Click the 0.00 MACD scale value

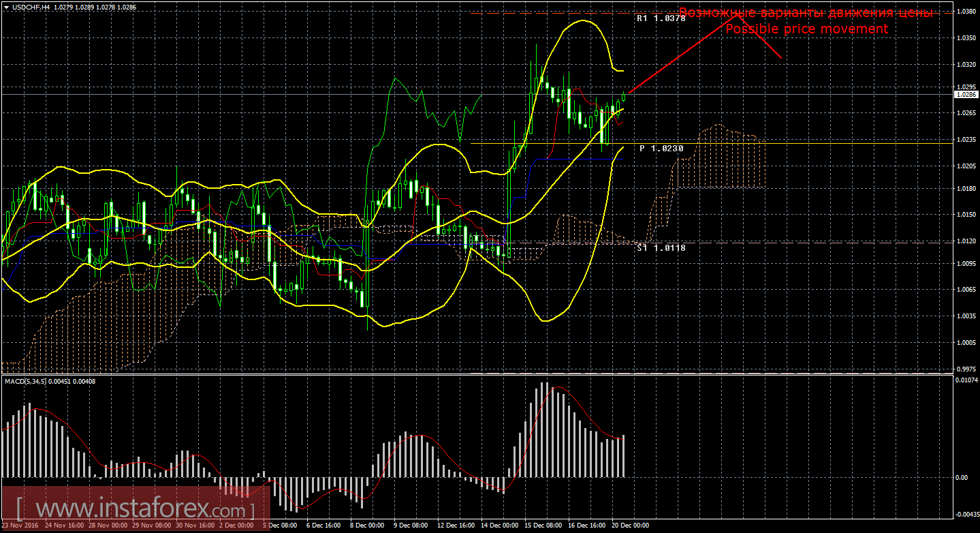961,477
